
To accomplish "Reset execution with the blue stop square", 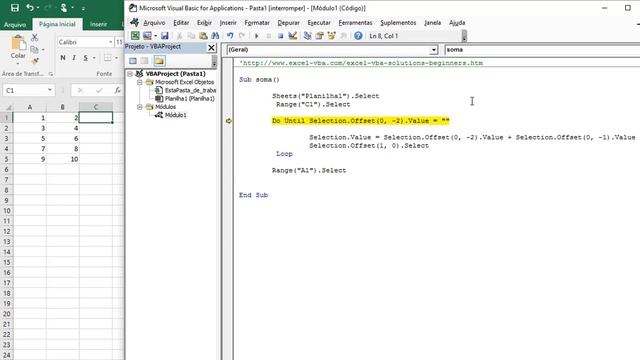I will (x=280, y=36).
